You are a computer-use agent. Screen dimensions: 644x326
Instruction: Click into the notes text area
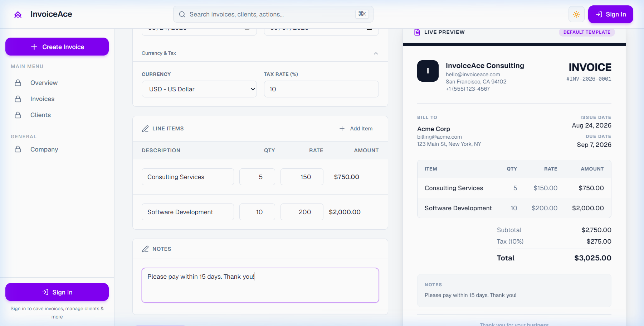click(260, 285)
